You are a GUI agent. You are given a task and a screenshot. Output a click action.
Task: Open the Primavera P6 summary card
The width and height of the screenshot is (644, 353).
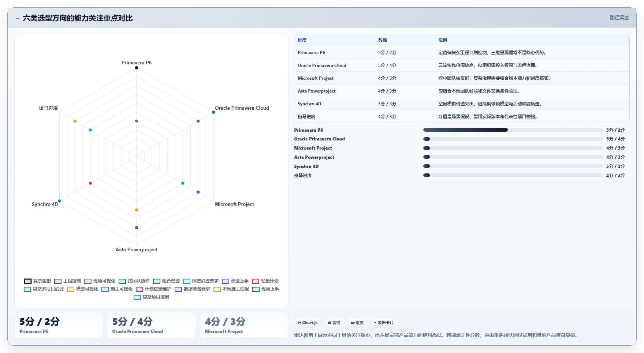(59, 325)
